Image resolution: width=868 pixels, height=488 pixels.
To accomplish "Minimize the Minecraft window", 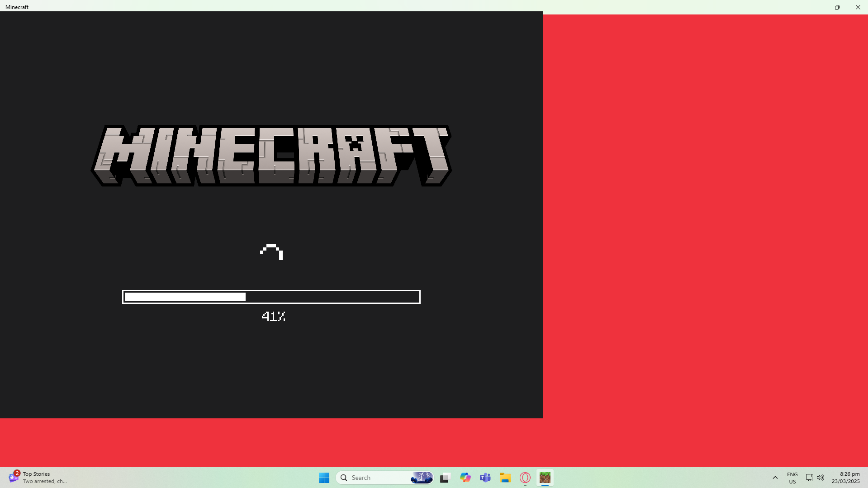I will [x=816, y=7].
